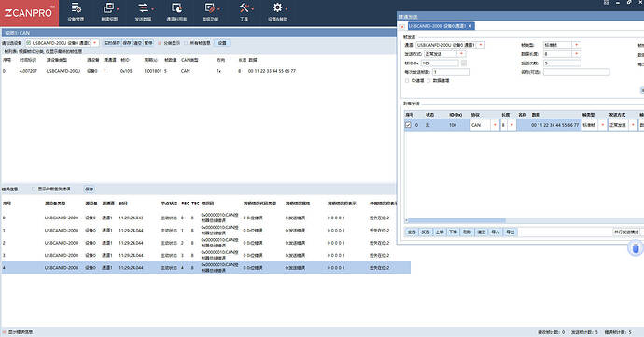Click the 新建视图 new view icon
The image size is (644, 337).
point(109,11)
